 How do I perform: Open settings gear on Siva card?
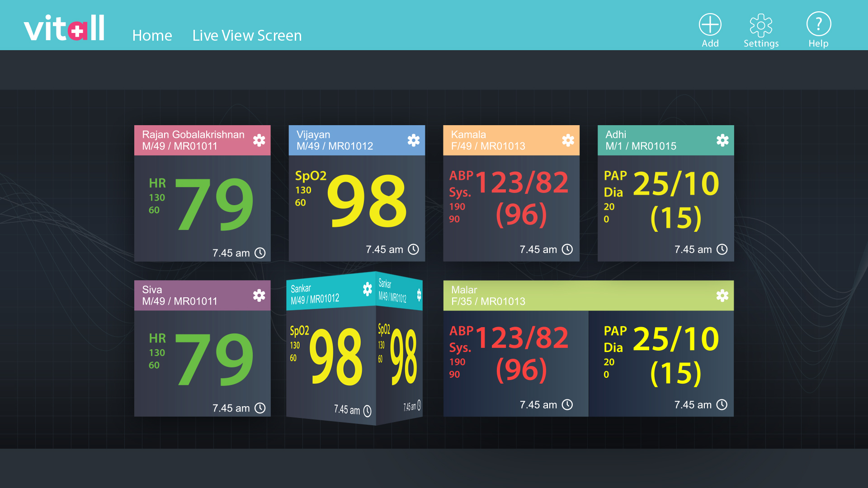click(x=259, y=296)
